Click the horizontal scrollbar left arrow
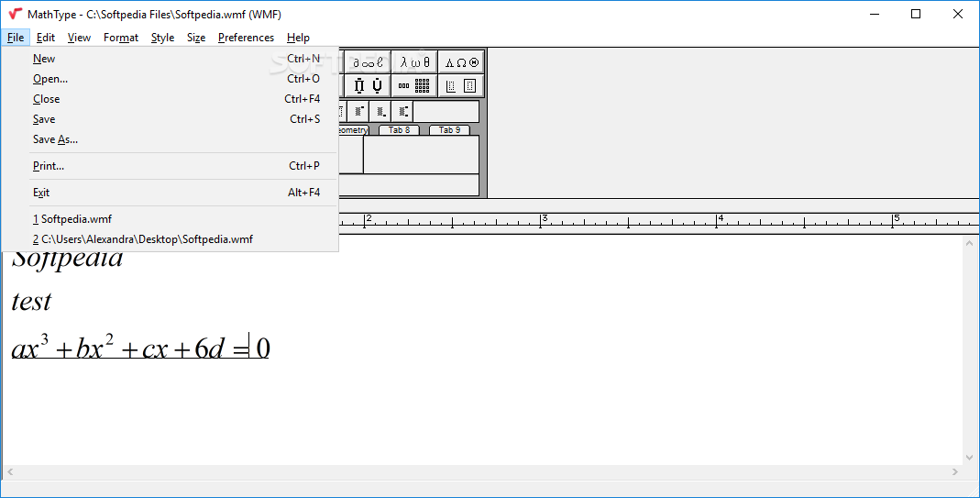This screenshot has height=498, width=980. pos(10,471)
